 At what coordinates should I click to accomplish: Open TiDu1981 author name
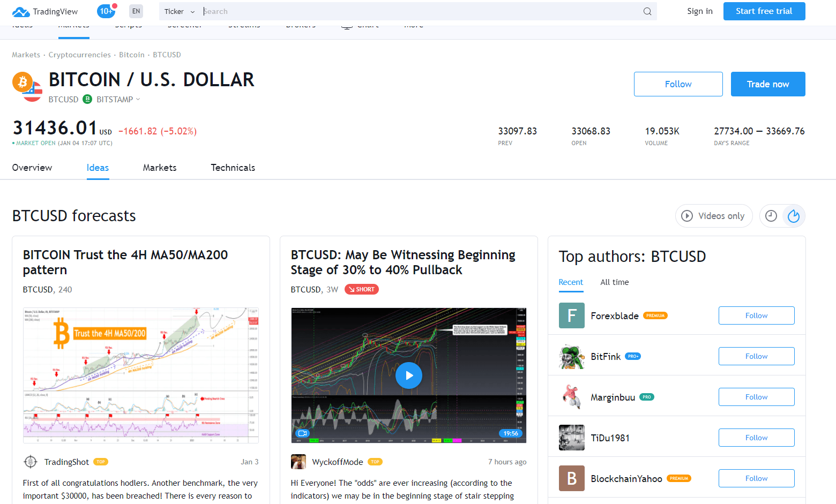click(610, 438)
